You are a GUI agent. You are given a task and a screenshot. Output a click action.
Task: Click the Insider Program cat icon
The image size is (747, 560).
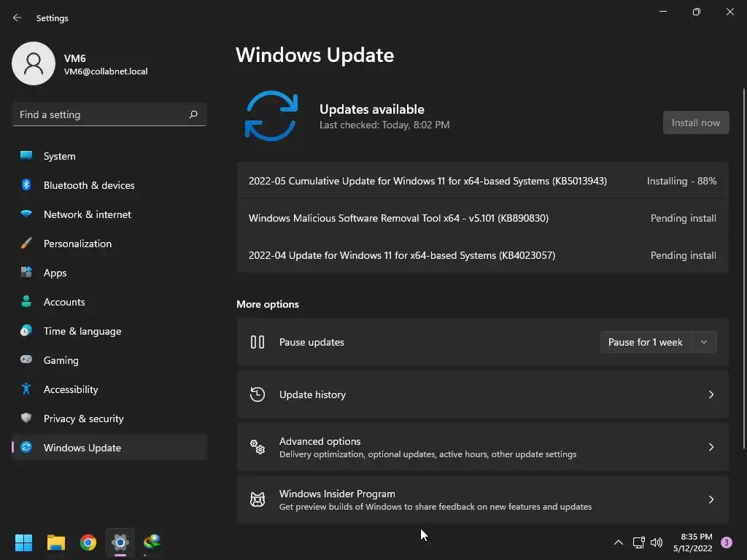(x=258, y=499)
